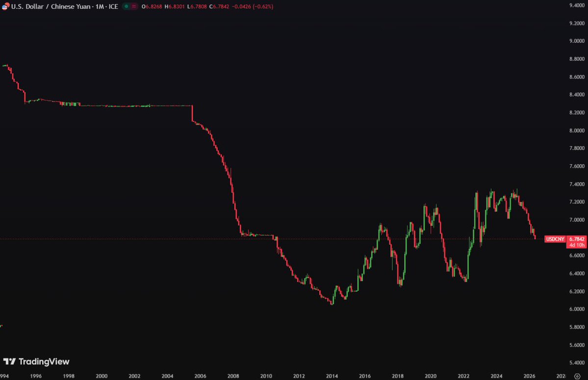
Task: Click the 5.4000 price scale label
Action: 577,363
